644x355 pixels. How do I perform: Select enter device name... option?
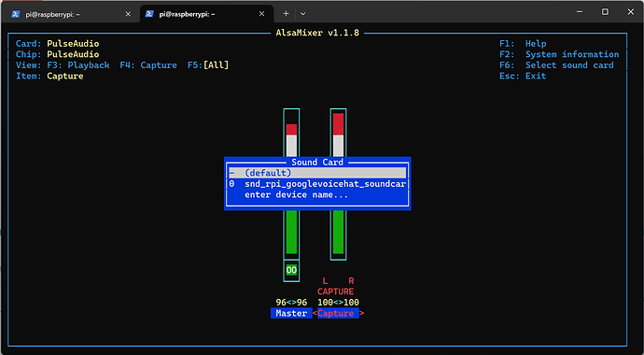point(296,194)
